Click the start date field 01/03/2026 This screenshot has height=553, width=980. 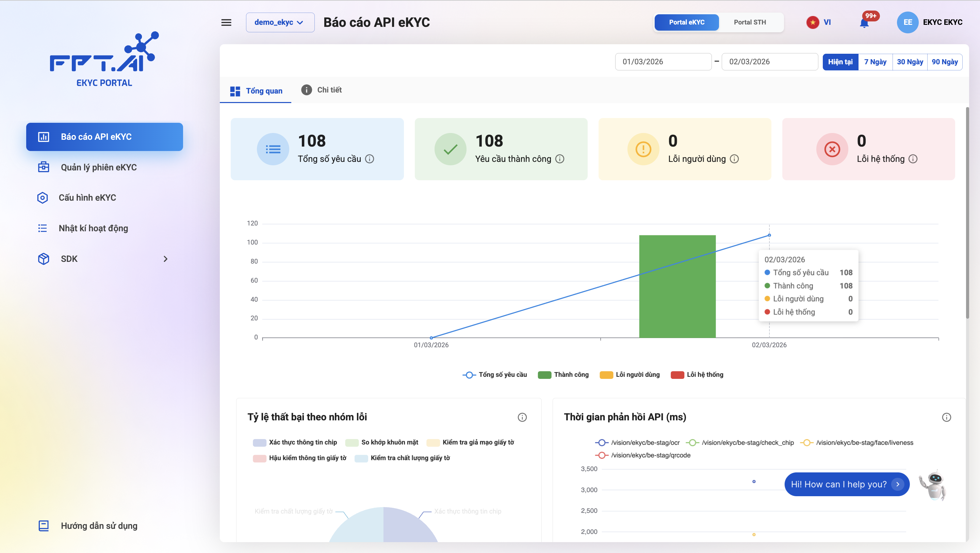[x=663, y=62]
